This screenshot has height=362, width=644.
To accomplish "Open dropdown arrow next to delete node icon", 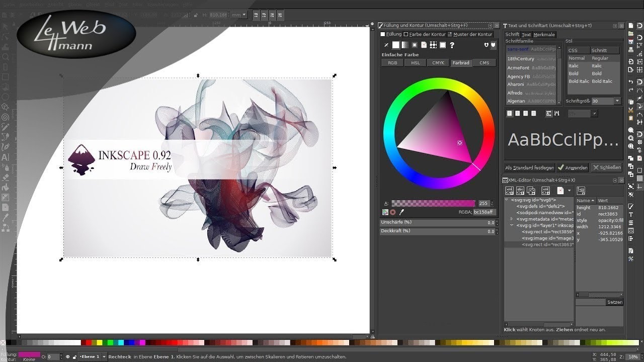I will tap(570, 191).
